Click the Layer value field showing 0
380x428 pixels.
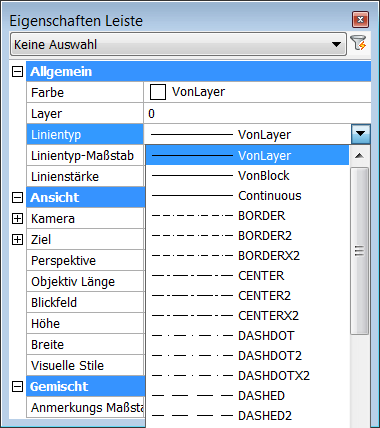257,113
